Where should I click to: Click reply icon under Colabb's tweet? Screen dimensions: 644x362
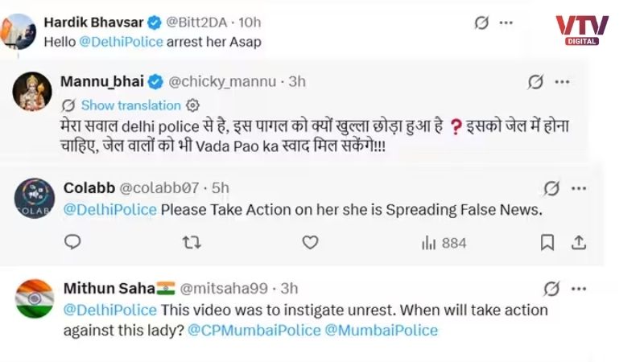pos(72,242)
